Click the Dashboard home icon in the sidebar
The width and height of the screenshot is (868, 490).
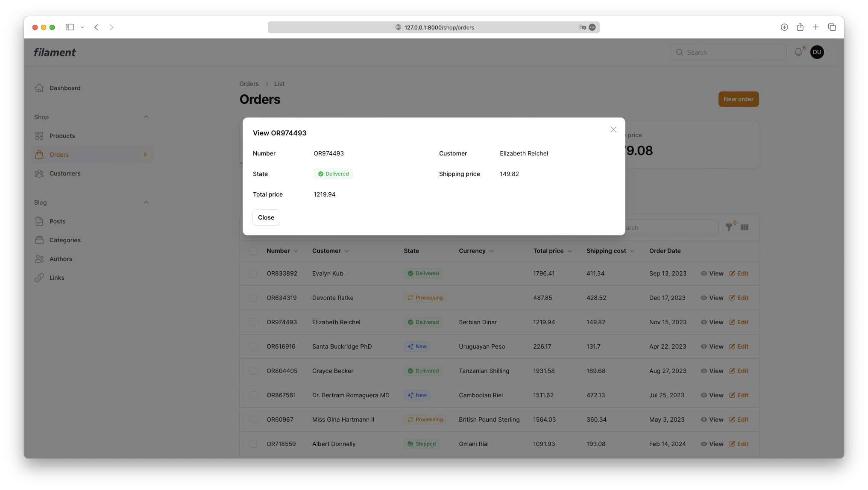[39, 88]
